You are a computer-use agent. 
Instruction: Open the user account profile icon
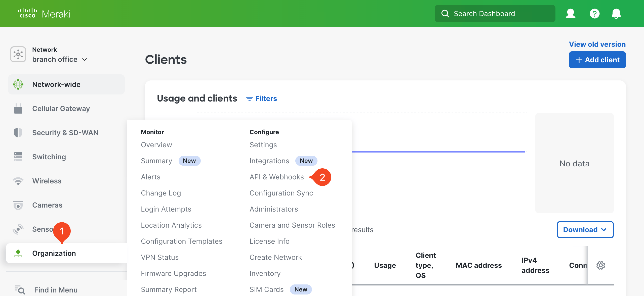tap(570, 14)
